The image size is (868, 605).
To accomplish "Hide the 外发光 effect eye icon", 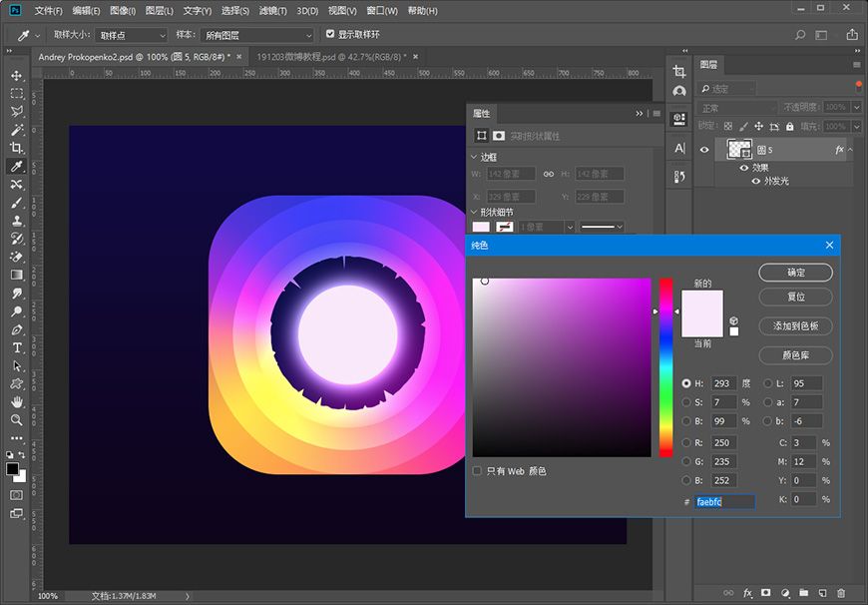I will 755,181.
